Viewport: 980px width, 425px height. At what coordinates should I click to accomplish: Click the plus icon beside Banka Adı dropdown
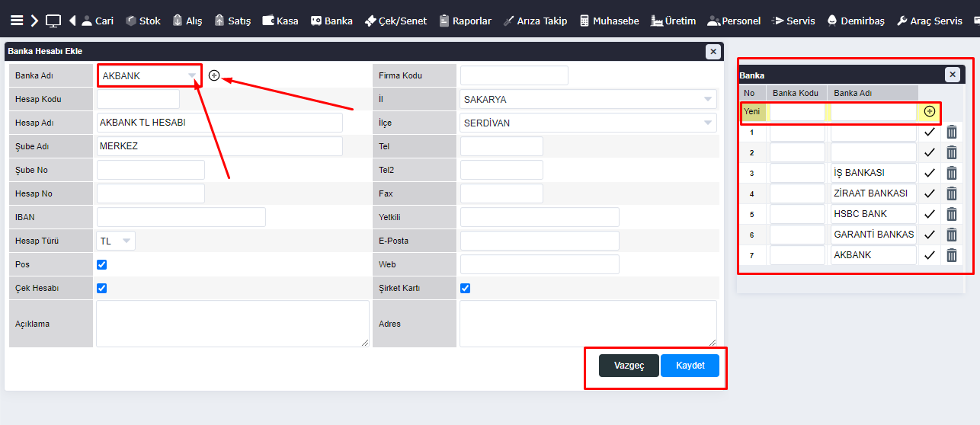(x=214, y=75)
